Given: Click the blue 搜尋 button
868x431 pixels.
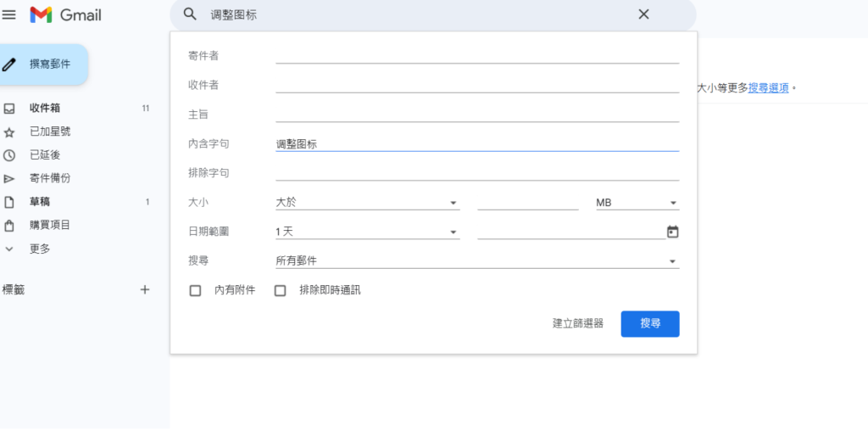Looking at the screenshot, I should (x=650, y=323).
